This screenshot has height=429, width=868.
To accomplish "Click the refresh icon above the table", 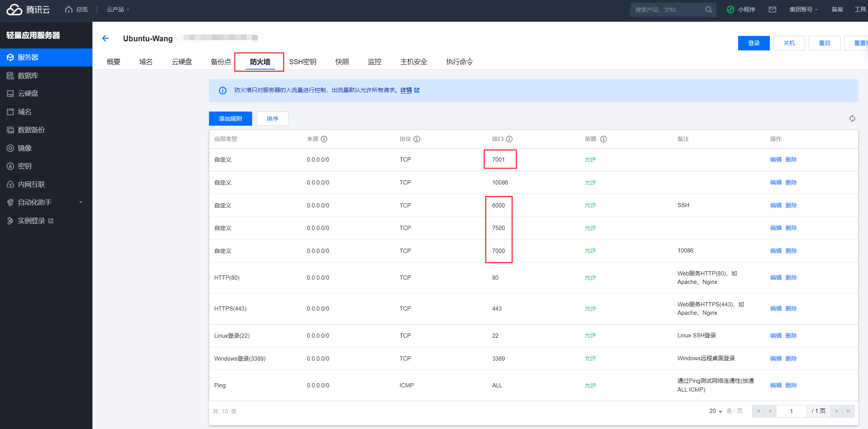I will 852,118.
